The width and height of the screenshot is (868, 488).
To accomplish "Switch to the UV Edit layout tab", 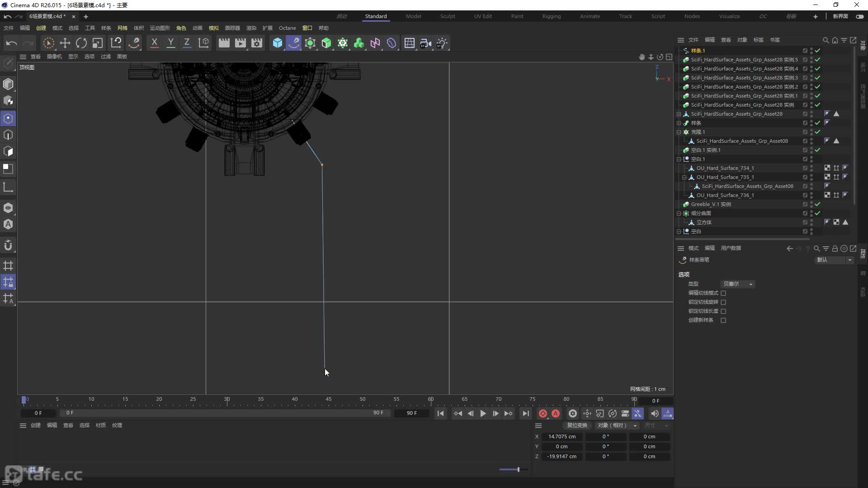I will pos(483,16).
